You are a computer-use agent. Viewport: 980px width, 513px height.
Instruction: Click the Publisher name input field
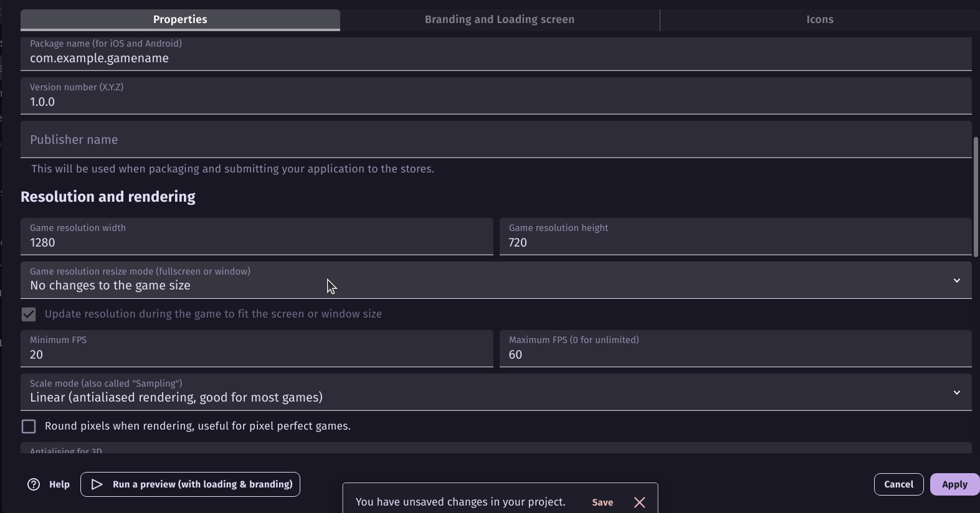coord(495,140)
